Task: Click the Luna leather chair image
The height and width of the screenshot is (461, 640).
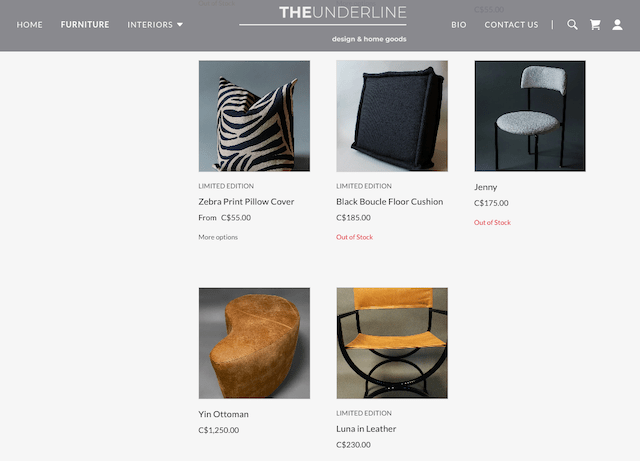Action: pyautogui.click(x=392, y=343)
